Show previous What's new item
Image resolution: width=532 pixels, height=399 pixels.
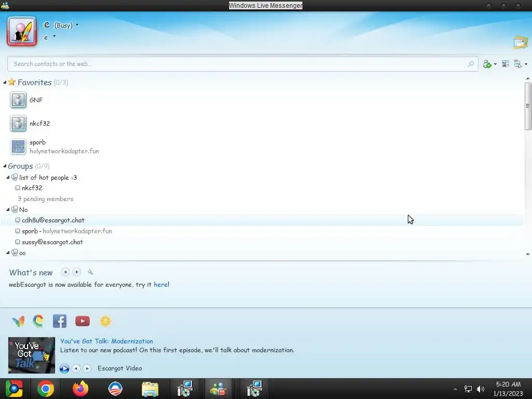65,272
